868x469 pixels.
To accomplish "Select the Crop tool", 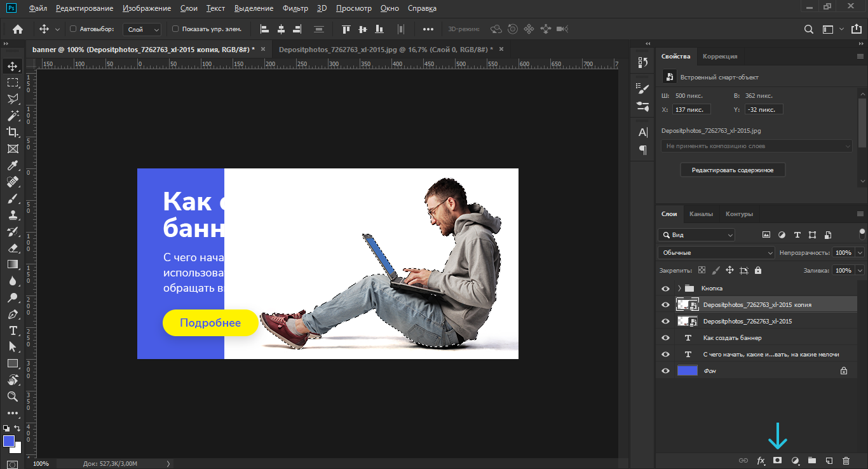I will 12,132.
